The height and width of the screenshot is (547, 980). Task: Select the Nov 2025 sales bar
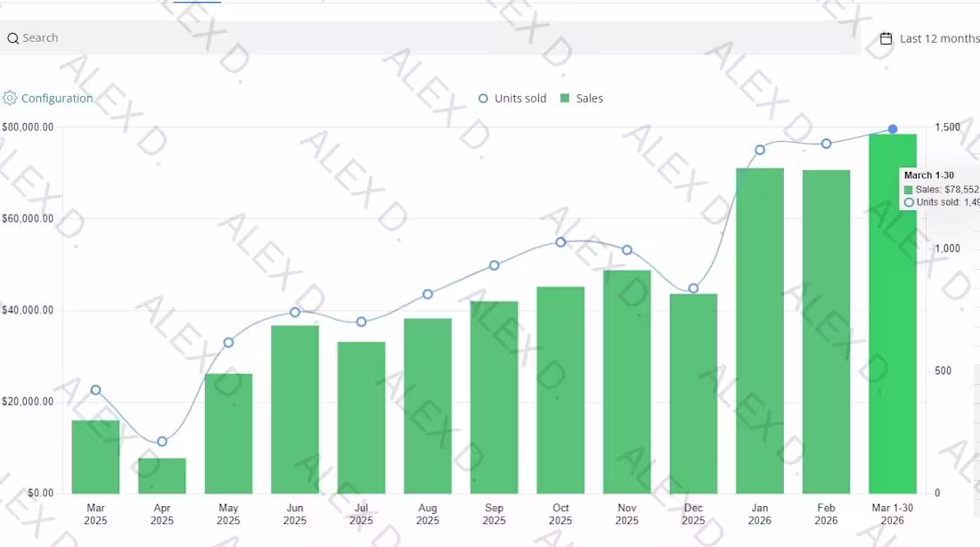627,382
